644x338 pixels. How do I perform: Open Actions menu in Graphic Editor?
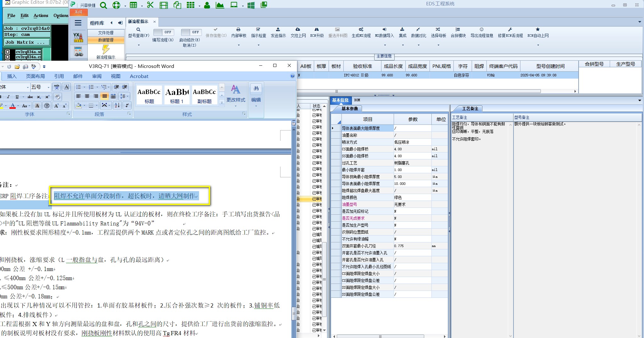tap(41, 15)
